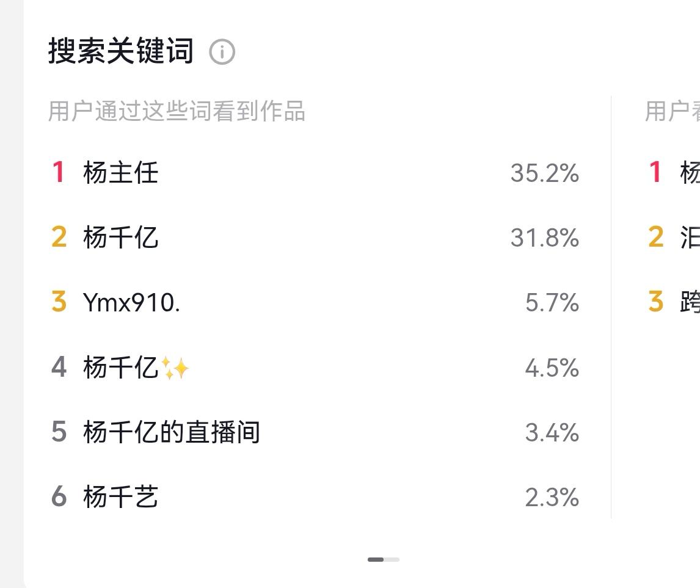Image resolution: width=700 pixels, height=588 pixels.
Task: Tap the 用户通过这些词看到作品 column header
Action: (177, 111)
